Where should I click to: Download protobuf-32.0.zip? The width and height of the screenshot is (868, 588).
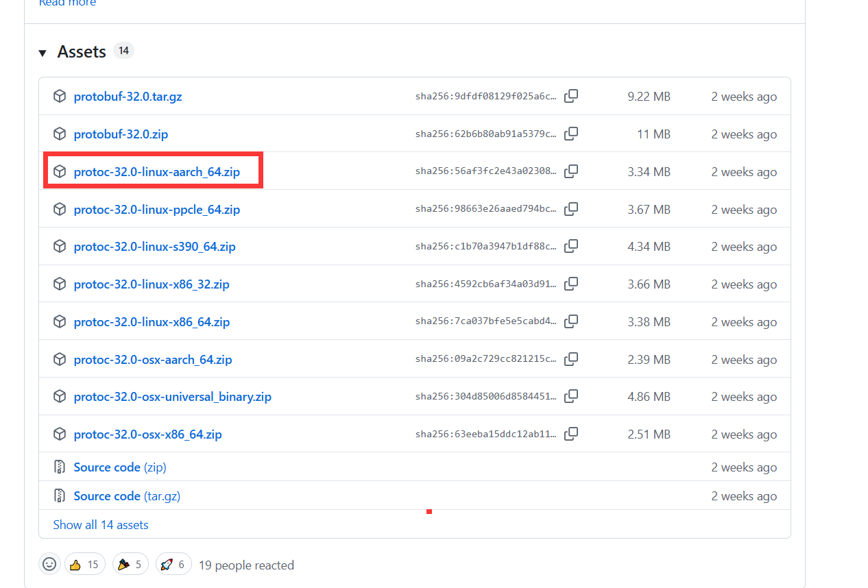pyautogui.click(x=121, y=134)
